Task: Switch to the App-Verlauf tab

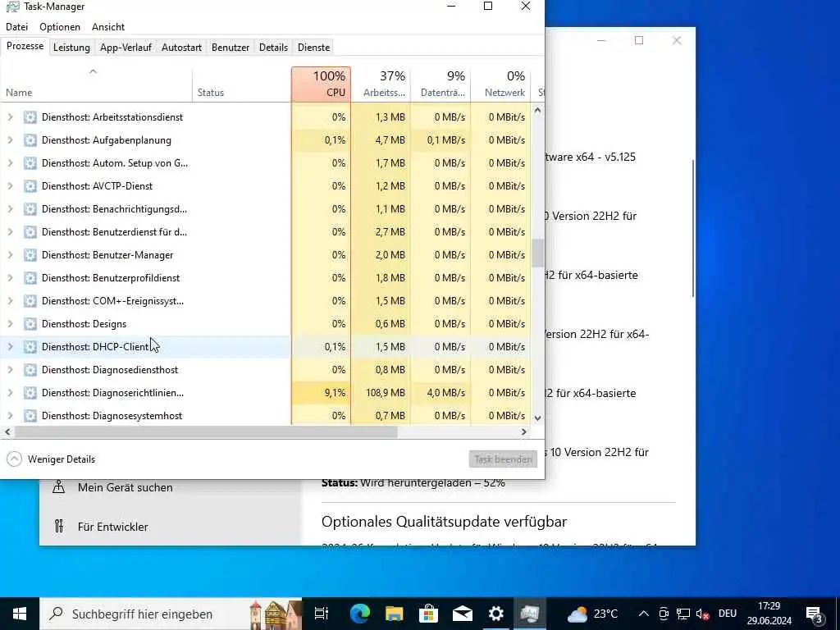Action: point(126,47)
